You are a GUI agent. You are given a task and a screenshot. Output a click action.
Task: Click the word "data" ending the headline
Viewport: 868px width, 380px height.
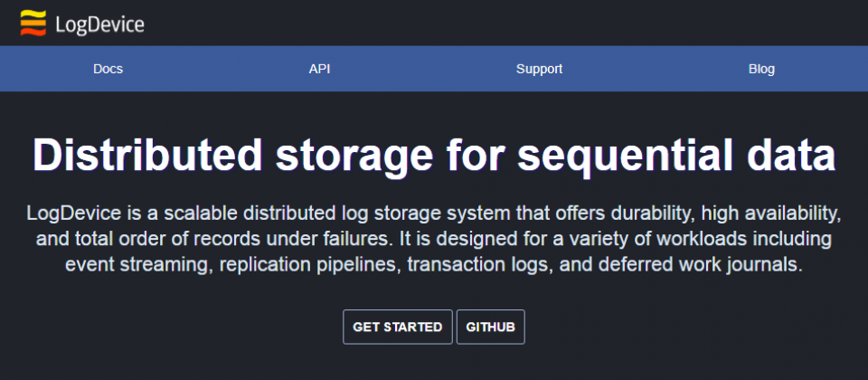pos(792,154)
